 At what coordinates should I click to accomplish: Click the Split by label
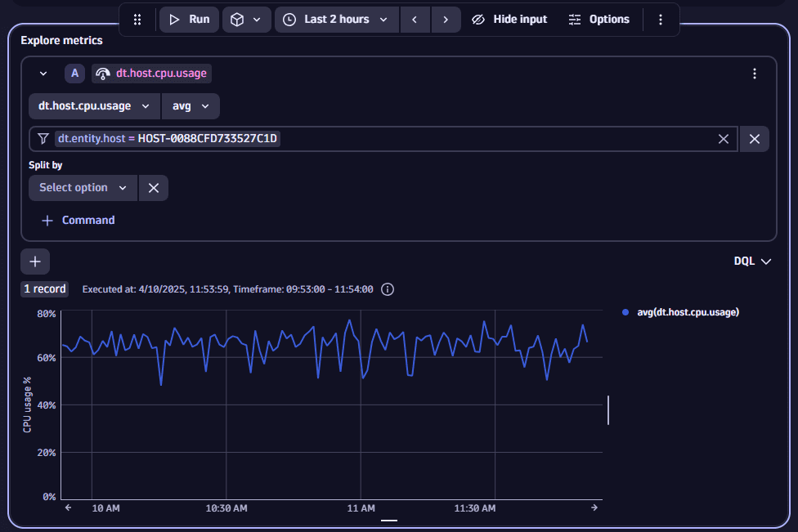(x=45, y=165)
